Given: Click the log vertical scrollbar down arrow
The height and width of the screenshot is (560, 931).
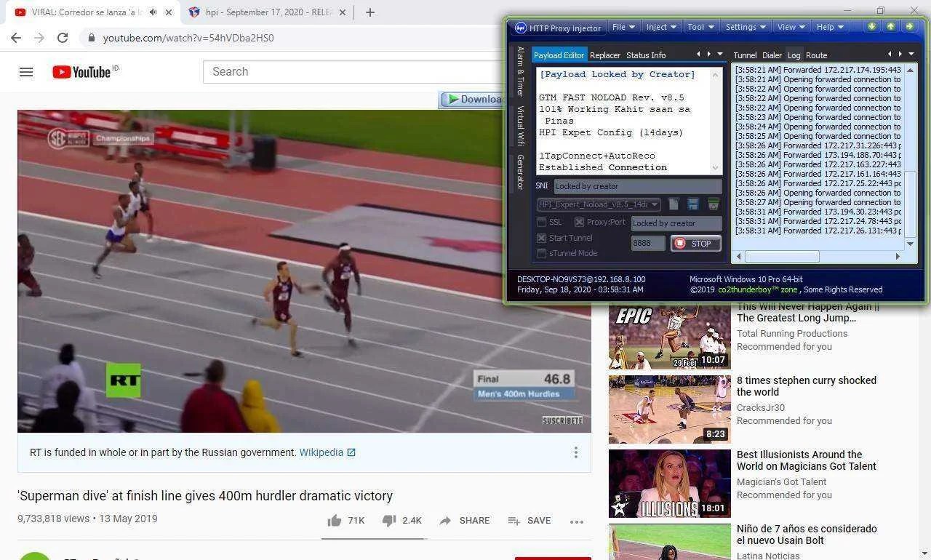Looking at the screenshot, I should [x=910, y=244].
